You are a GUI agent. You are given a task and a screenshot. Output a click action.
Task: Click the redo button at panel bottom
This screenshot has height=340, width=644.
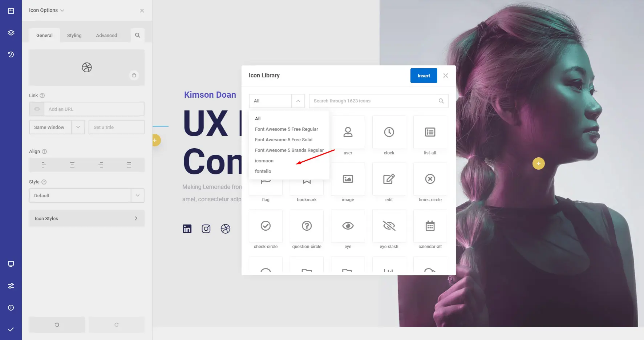pyautogui.click(x=117, y=325)
